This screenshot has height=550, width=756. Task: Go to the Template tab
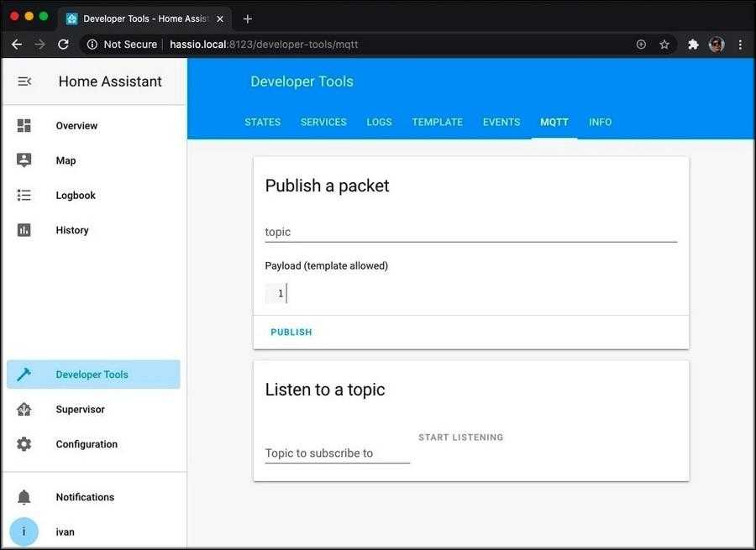pyautogui.click(x=437, y=123)
